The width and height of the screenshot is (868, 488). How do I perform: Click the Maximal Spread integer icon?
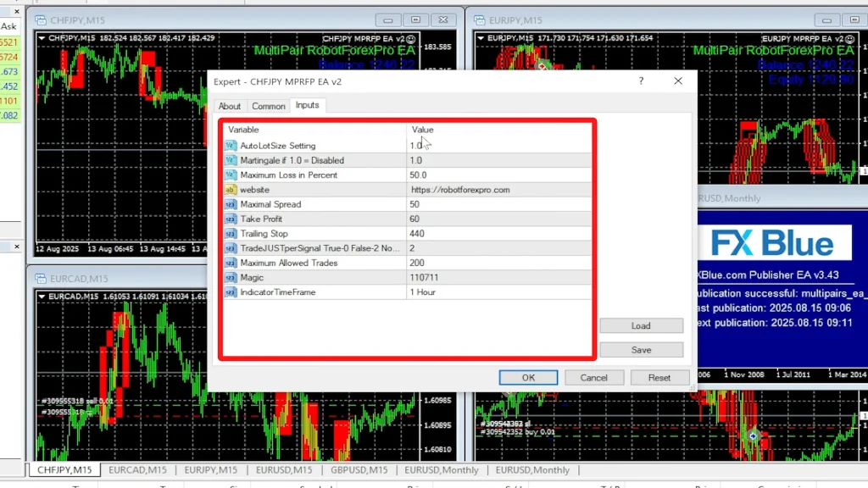click(231, 204)
